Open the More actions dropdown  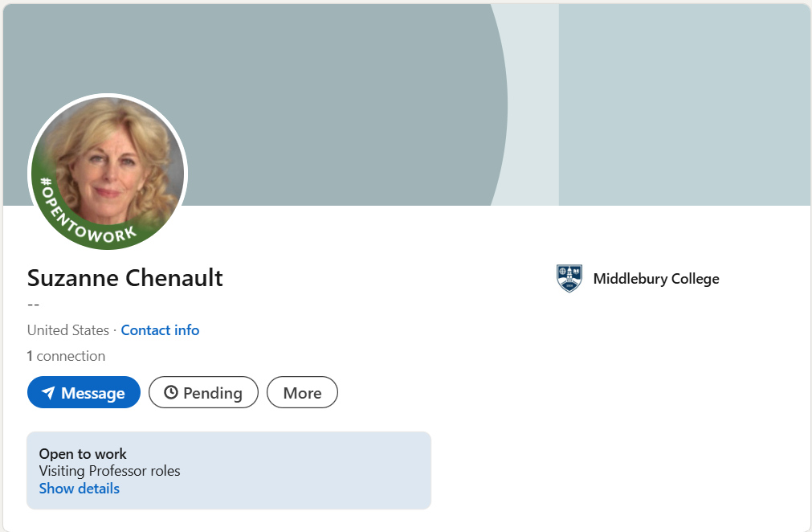302,393
